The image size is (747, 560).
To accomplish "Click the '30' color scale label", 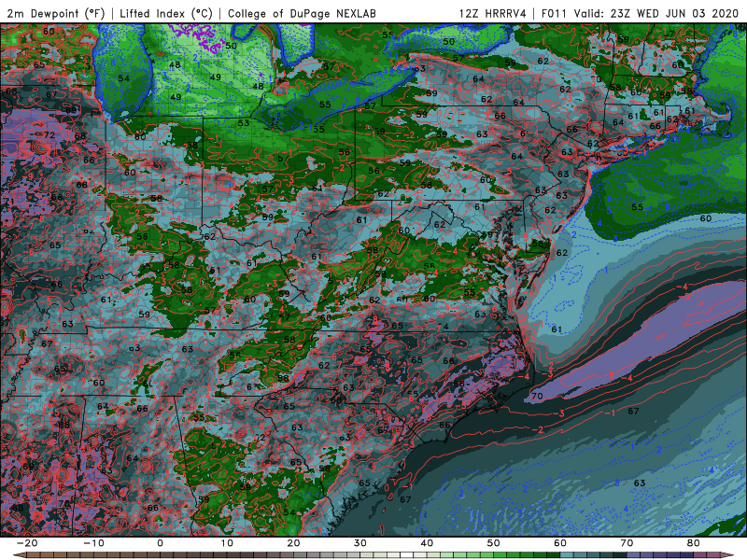I will tap(360, 543).
